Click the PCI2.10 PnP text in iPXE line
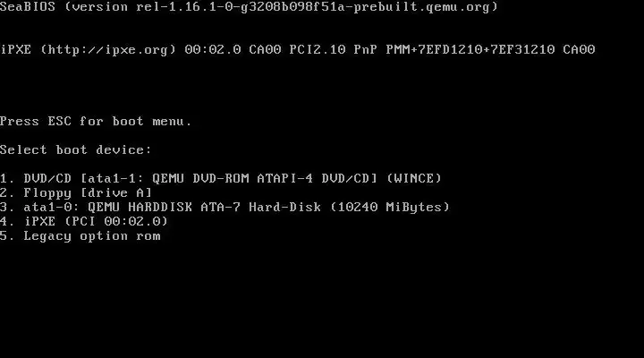This screenshot has height=358, width=644. click(x=333, y=50)
